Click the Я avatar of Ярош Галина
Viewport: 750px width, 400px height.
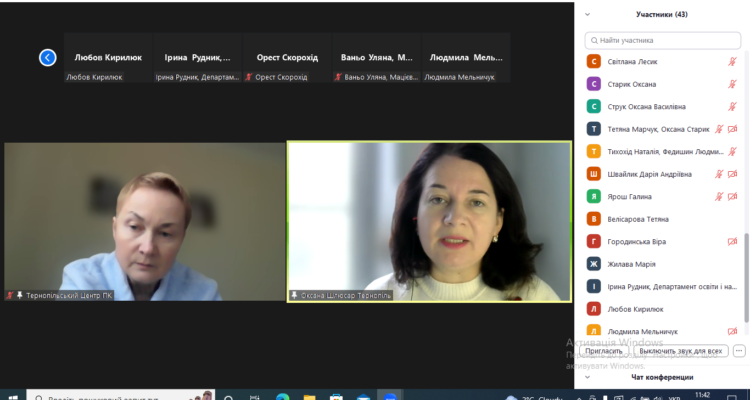pos(594,197)
